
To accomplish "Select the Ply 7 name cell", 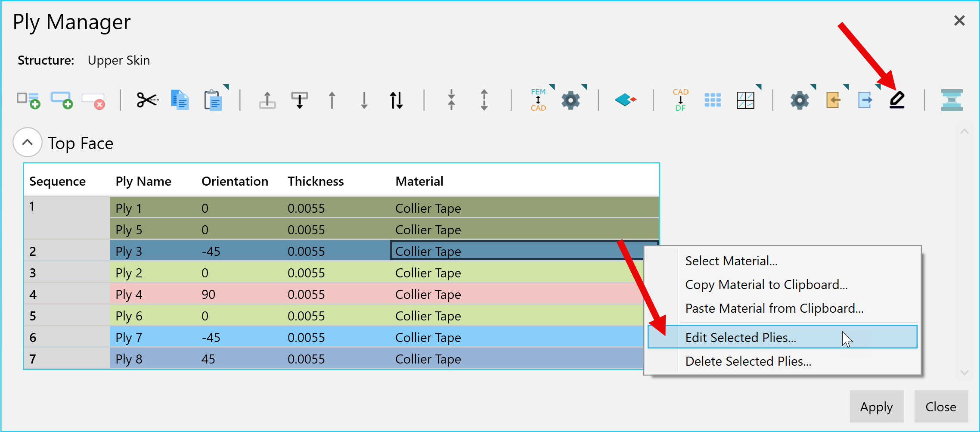I will pyautogui.click(x=153, y=337).
